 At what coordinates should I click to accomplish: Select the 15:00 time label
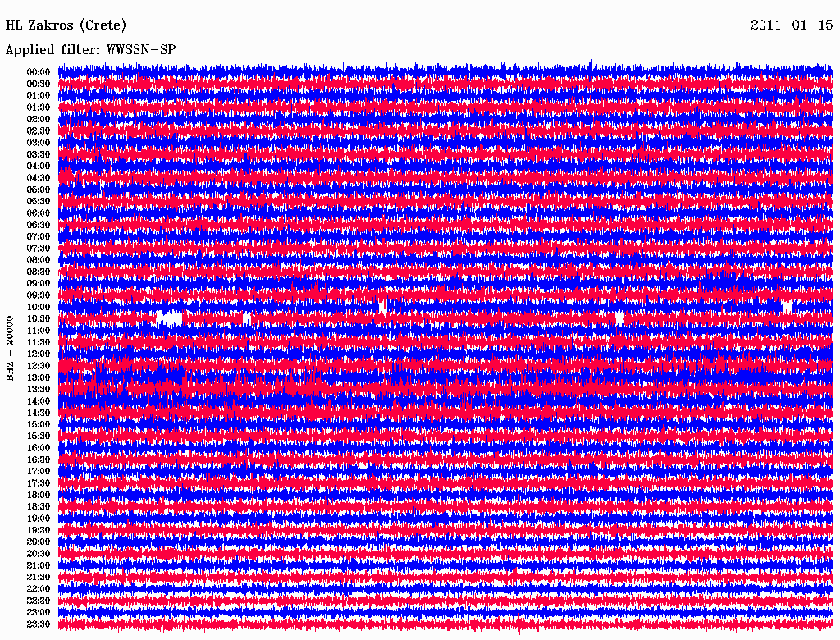39,424
